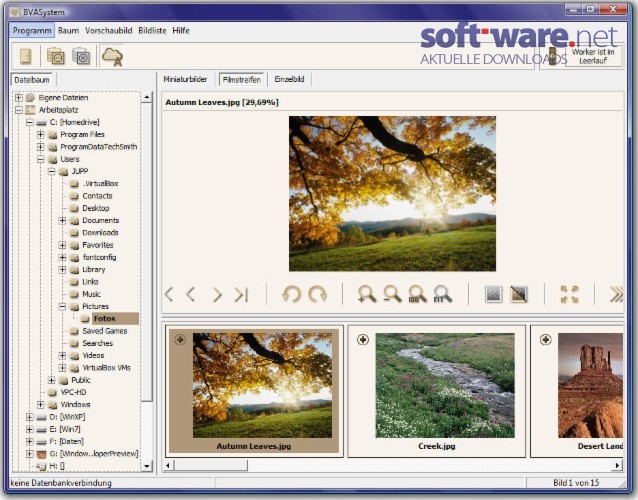Select the Autumn Leaves.jpg thumbnail

(254, 391)
